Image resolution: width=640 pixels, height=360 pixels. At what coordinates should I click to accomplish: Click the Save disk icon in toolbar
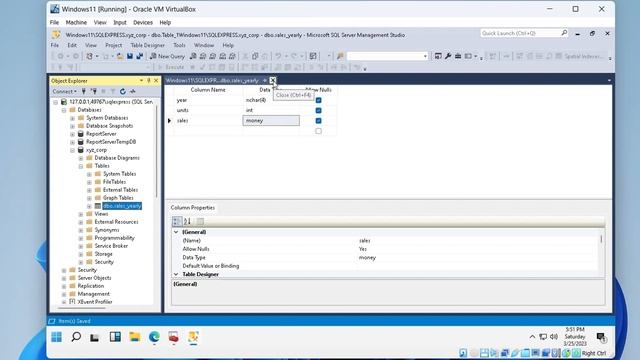130,56
